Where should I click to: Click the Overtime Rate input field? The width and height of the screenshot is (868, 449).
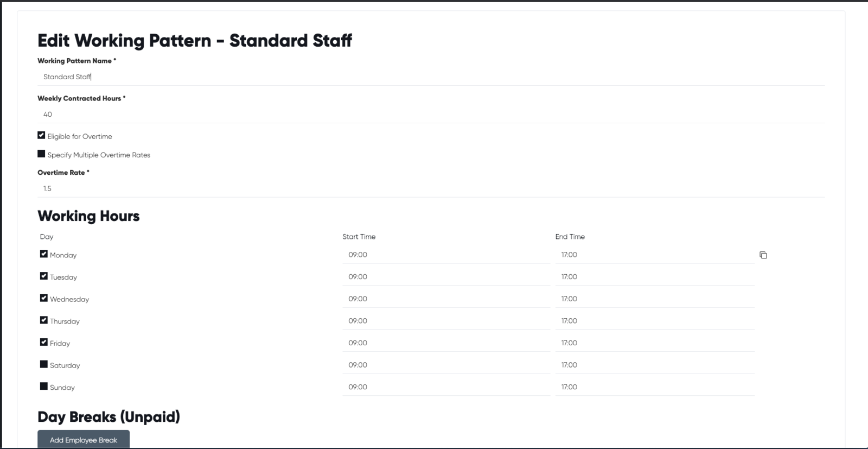431,188
